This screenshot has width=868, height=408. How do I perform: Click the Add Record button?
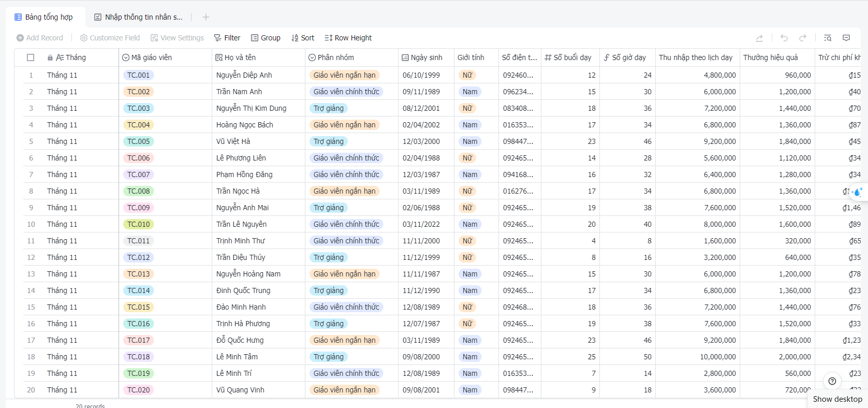tap(40, 38)
